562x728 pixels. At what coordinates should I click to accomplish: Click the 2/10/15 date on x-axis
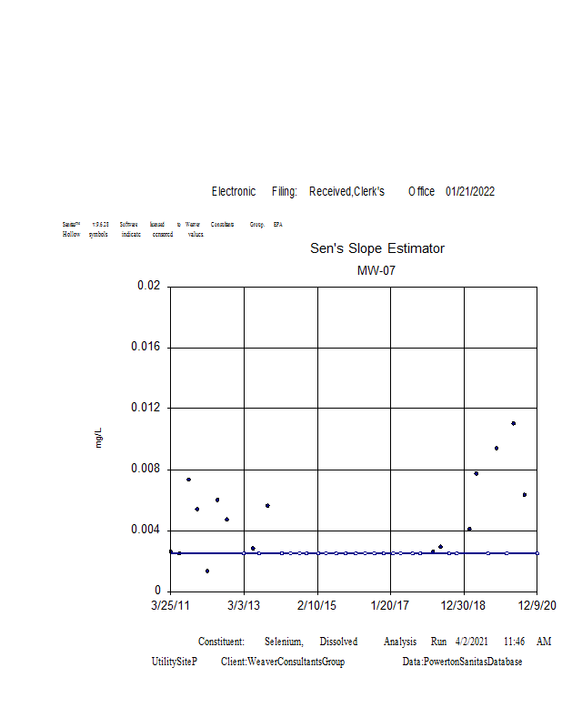[317, 604]
